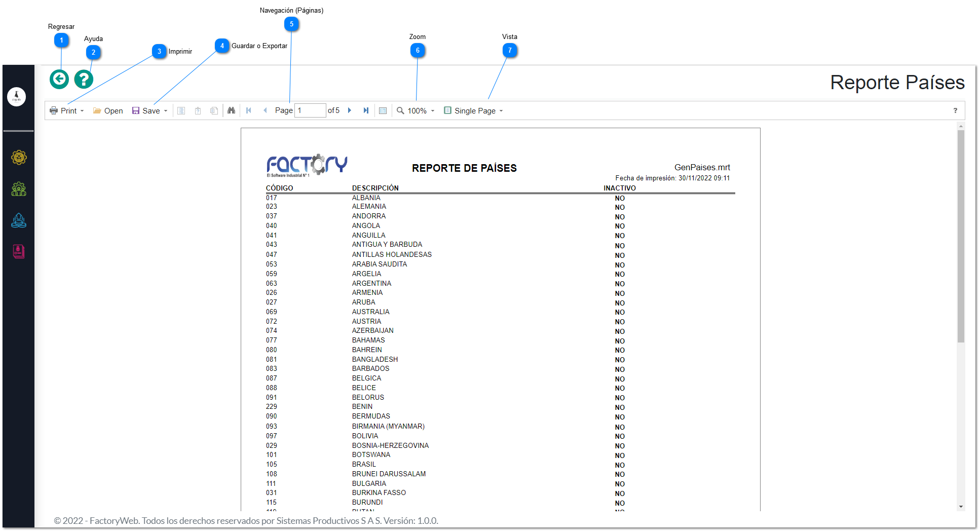Click the BOSNIA-HERZEGOVINA entry
The height and width of the screenshot is (532, 980).
pyautogui.click(x=390, y=445)
